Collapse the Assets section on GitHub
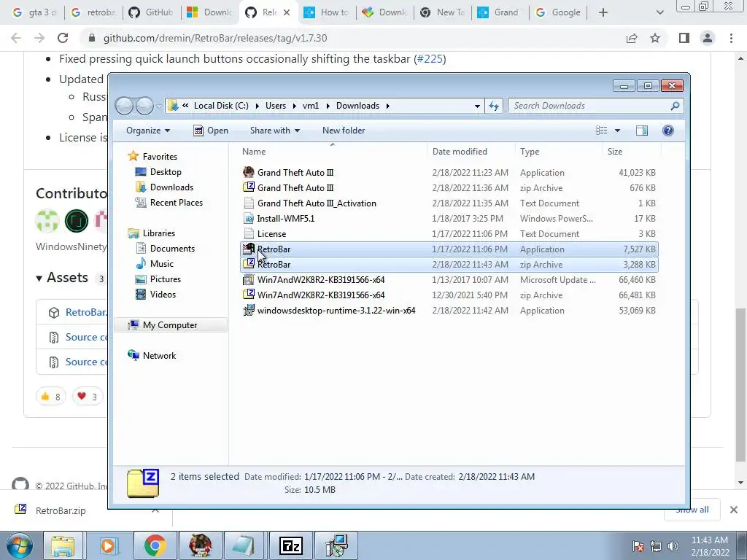747x560 pixels. coord(63,277)
